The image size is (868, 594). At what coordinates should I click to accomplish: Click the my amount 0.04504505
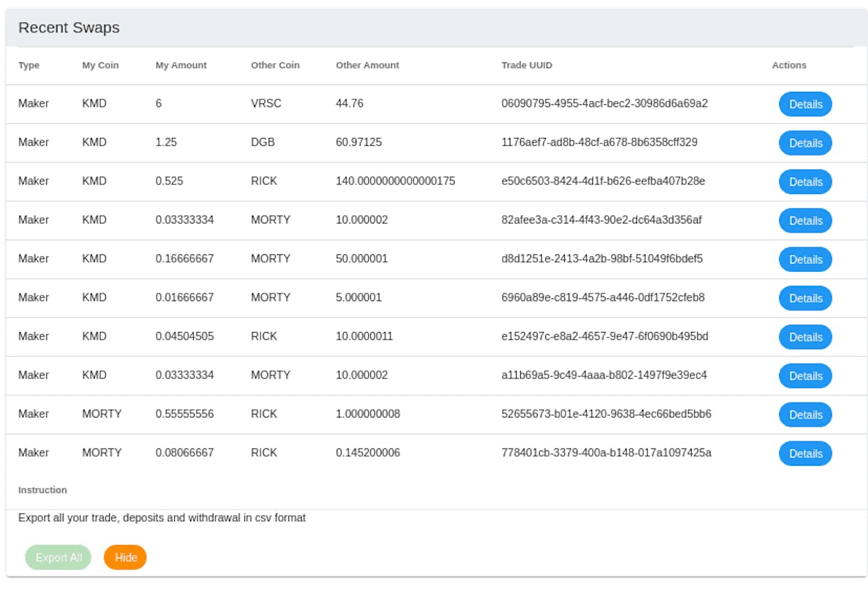185,336
